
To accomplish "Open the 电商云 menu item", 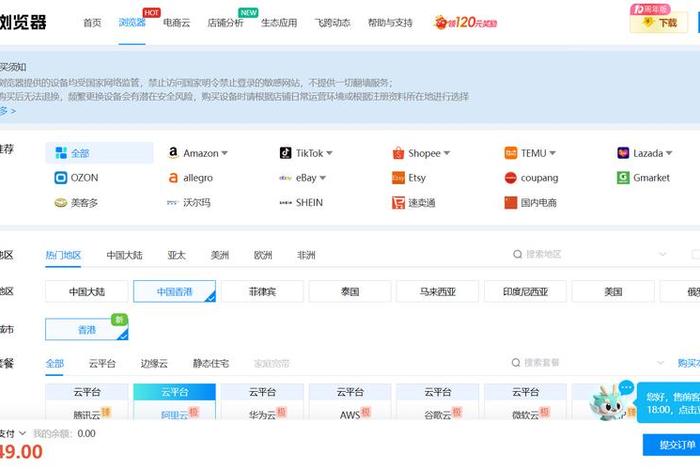I will [x=176, y=23].
